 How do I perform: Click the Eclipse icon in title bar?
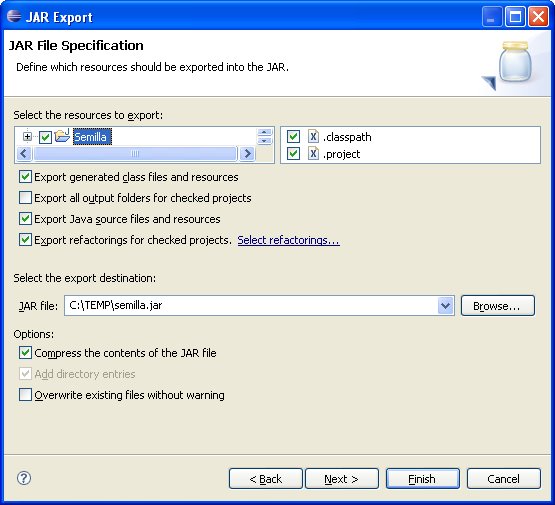14,16
